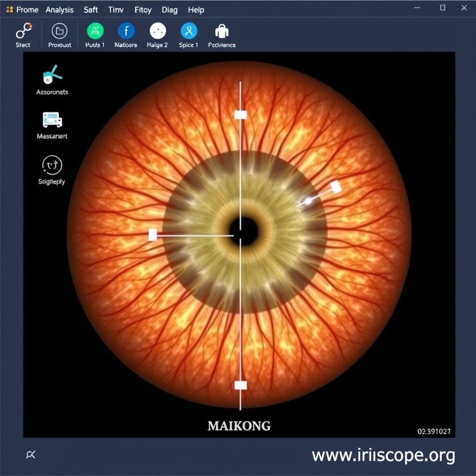
Task: Select the Halge 2 compass icon
Action: coord(157,33)
